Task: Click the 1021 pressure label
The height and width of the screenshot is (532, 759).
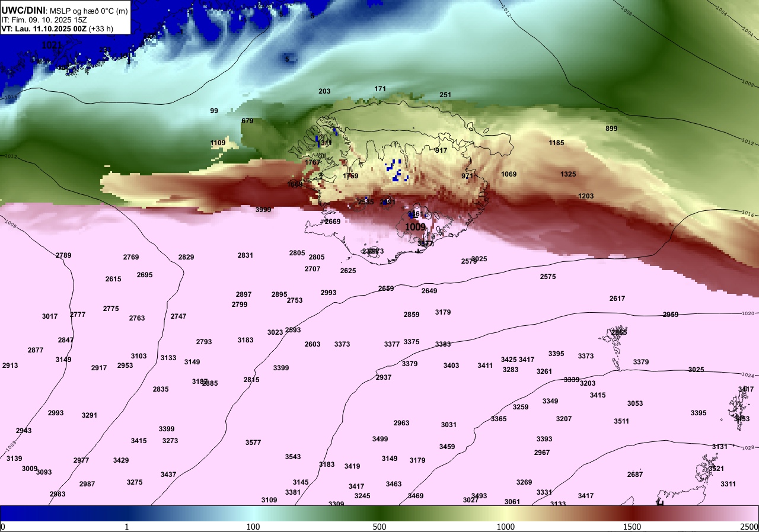Action: tap(52, 45)
